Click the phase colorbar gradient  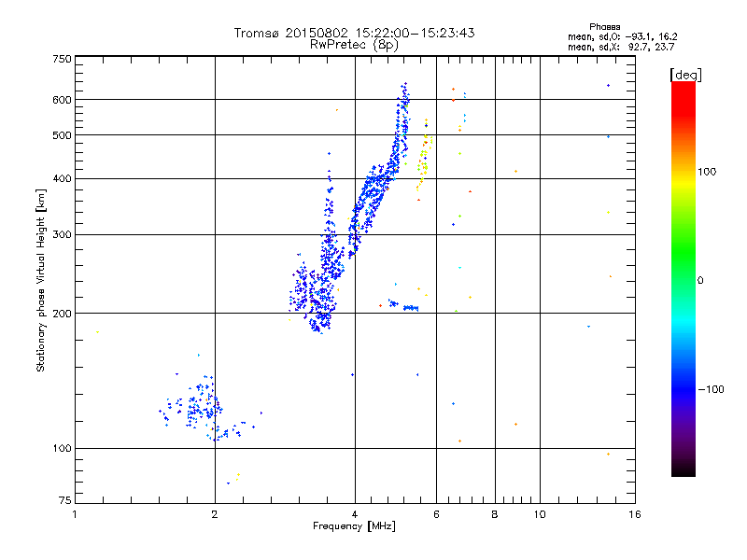point(684,278)
